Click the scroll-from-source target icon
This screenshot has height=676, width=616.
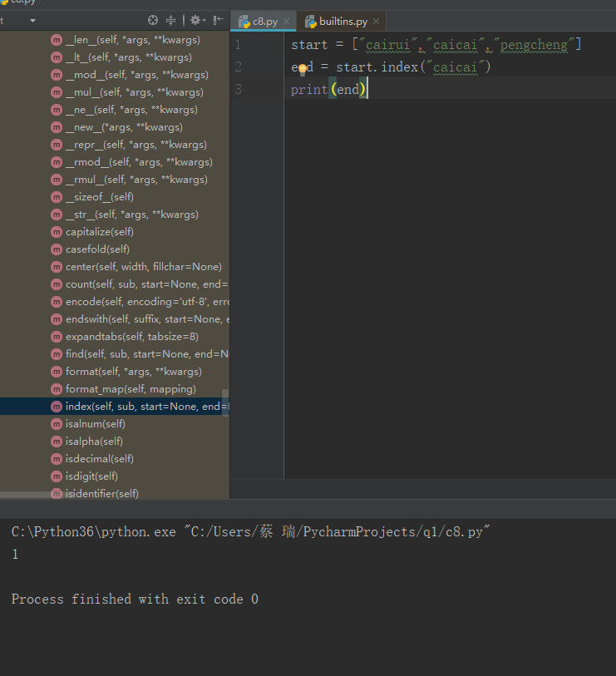tap(153, 20)
